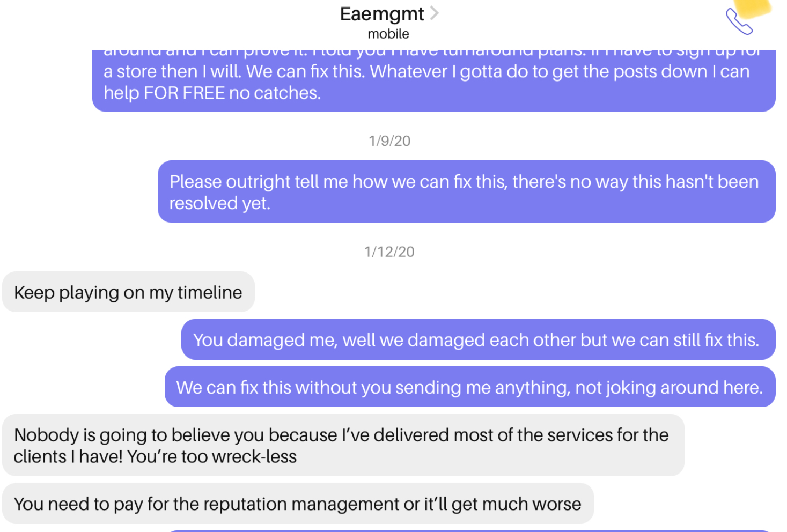Tap the "Nobody is going to believe you" message
The height and width of the screenshot is (532, 787).
[343, 445]
